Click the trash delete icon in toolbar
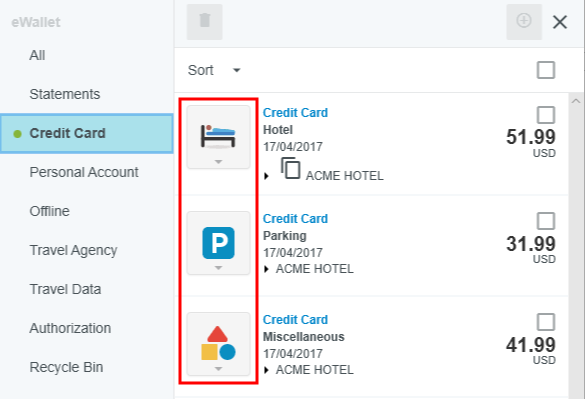The height and width of the screenshot is (399, 585). [x=204, y=22]
